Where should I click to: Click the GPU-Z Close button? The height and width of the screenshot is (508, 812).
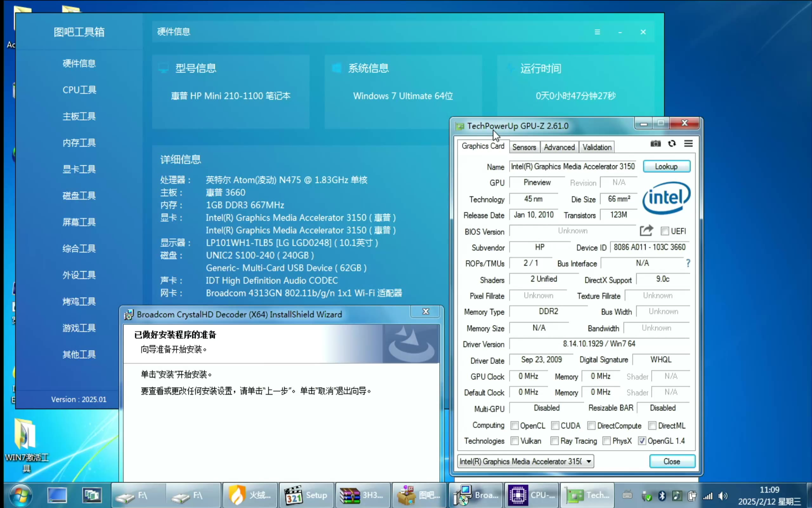point(672,461)
